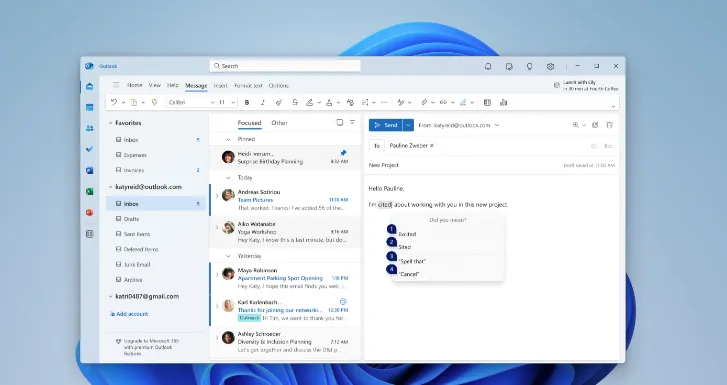Click the strikethrough formatting icon
Image resolution: width=727 pixels, height=385 pixels.
(x=294, y=103)
